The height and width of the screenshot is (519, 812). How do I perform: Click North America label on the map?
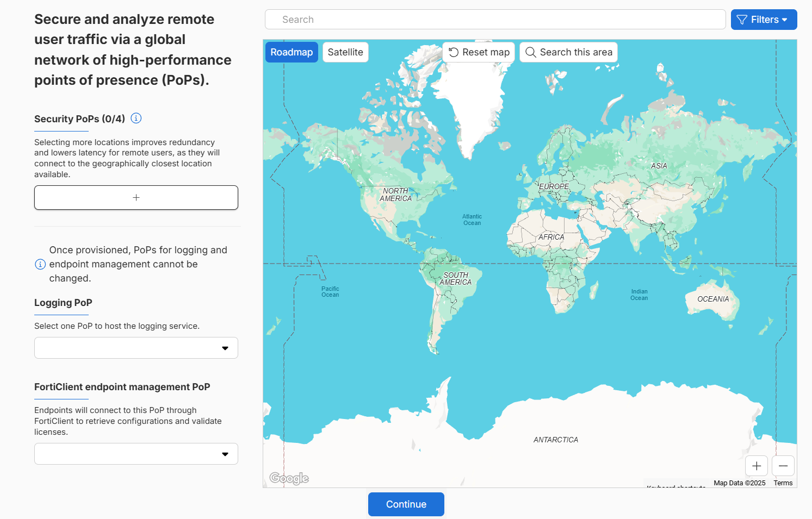point(395,195)
